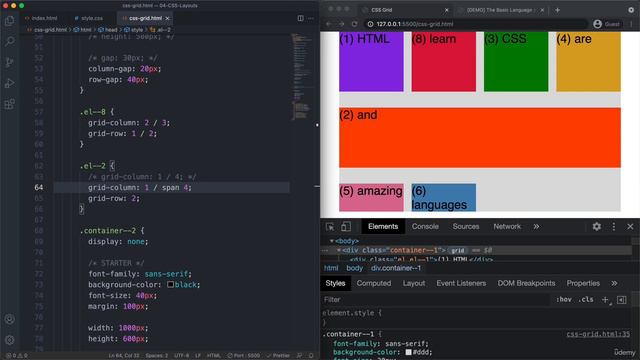This screenshot has width=640, height=360.
Task: Close the css-grid.html editor tab
Action: click(167, 18)
